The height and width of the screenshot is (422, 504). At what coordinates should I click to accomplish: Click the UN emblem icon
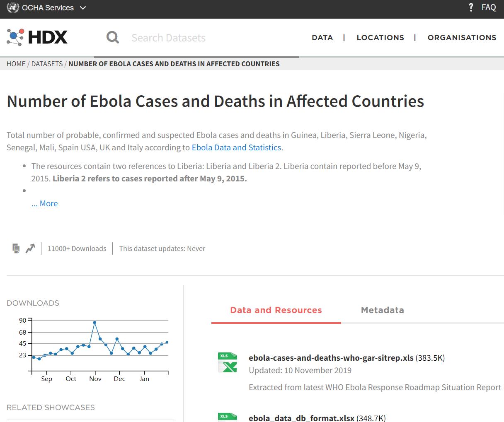point(13,7)
